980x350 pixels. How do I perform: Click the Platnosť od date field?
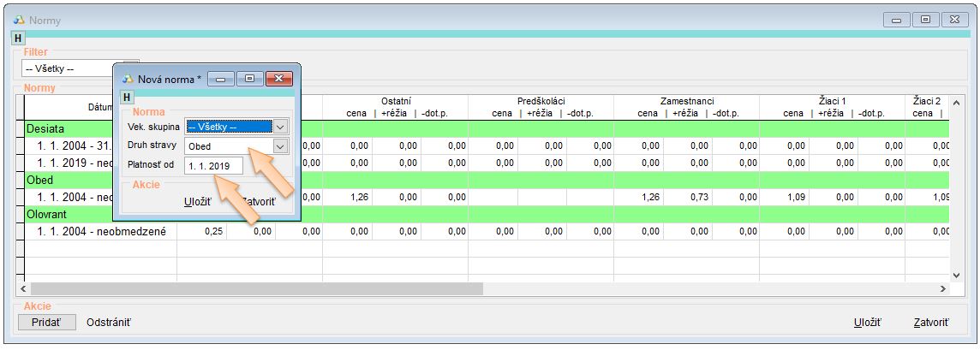(212, 165)
